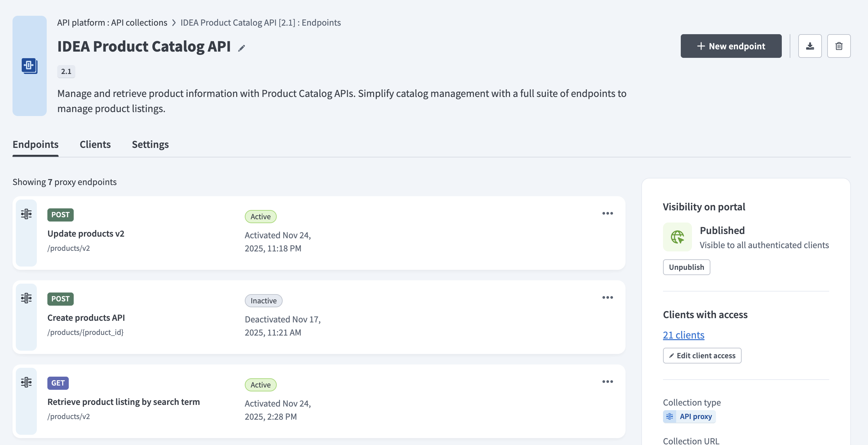The width and height of the screenshot is (868, 445).
Task: Delete the collection via trash icon
Action: click(x=839, y=46)
